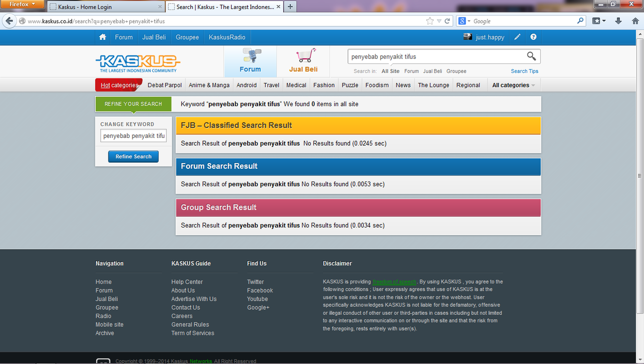Click the Google search field in the toolbar
The width and height of the screenshot is (644, 364).
click(523, 21)
